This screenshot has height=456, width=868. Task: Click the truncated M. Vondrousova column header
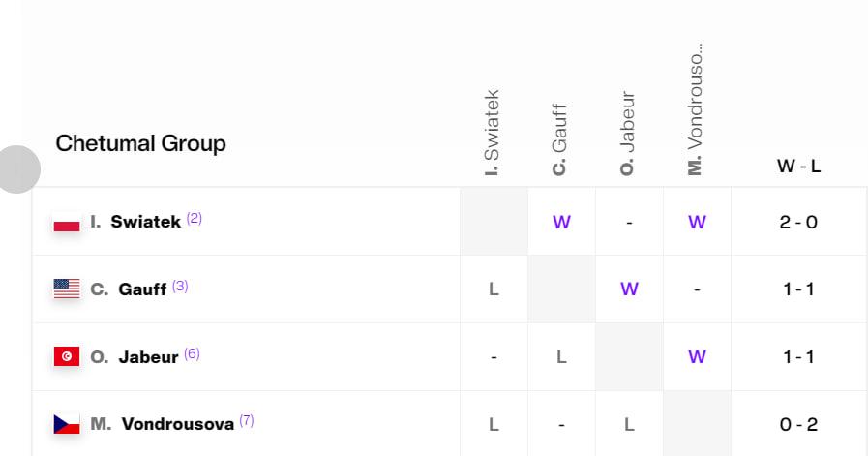(x=696, y=108)
